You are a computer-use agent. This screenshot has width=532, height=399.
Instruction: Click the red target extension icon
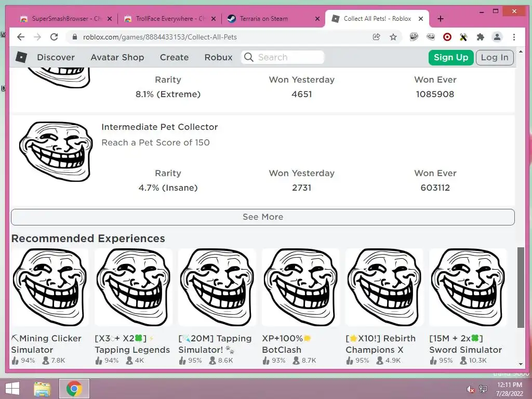coord(447,37)
